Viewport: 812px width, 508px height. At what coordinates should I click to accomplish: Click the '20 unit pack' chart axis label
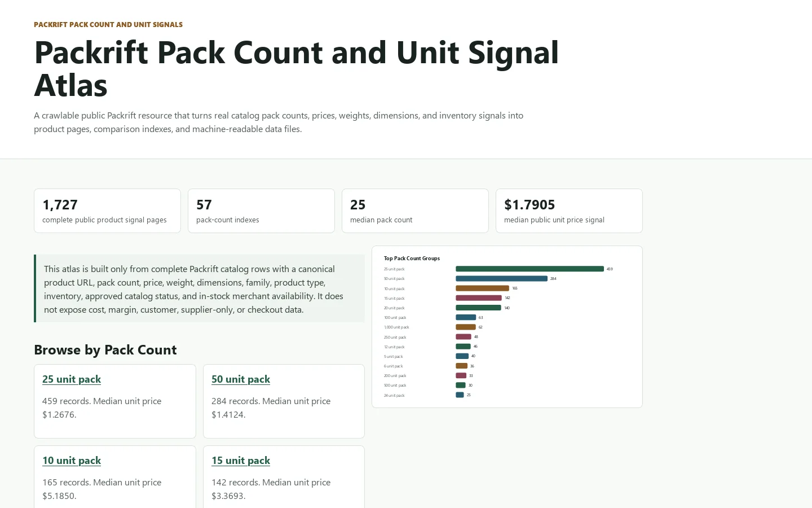pos(394,308)
